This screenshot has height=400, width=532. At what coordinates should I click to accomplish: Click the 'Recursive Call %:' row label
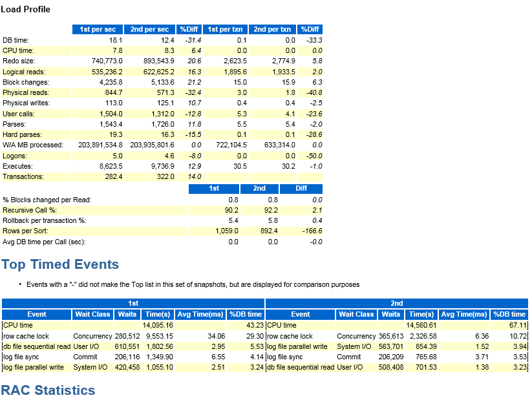coord(30,211)
